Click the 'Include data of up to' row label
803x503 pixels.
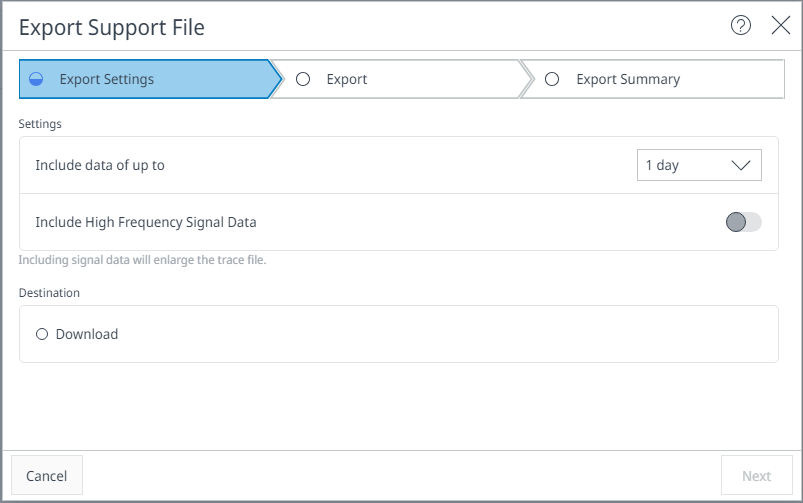click(100, 166)
